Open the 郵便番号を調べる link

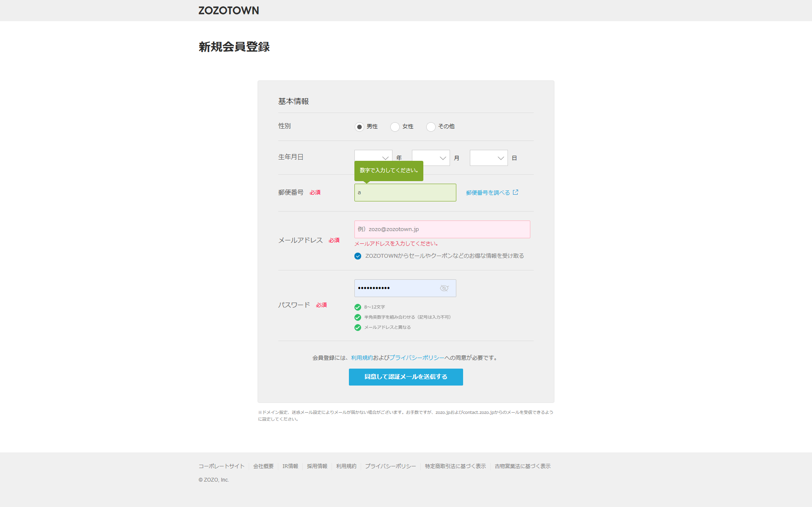pyautogui.click(x=488, y=193)
